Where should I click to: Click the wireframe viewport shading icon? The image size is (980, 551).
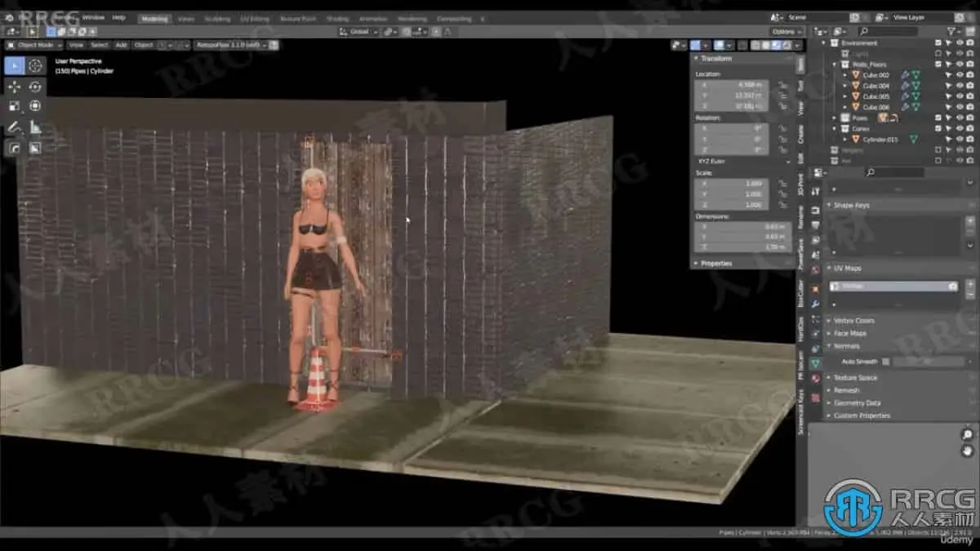click(756, 46)
